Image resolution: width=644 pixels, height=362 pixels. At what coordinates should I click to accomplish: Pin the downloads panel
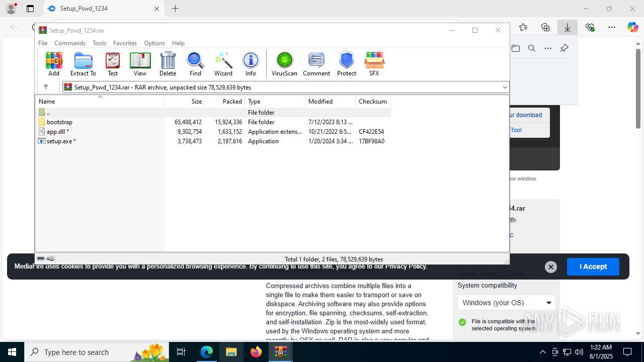pos(564,48)
